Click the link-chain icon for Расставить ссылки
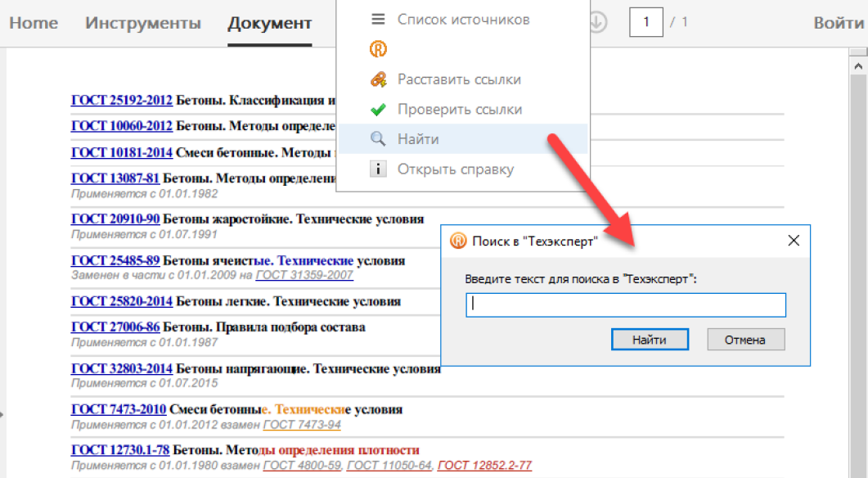Screen dimensions: 868x478 [x=378, y=79]
